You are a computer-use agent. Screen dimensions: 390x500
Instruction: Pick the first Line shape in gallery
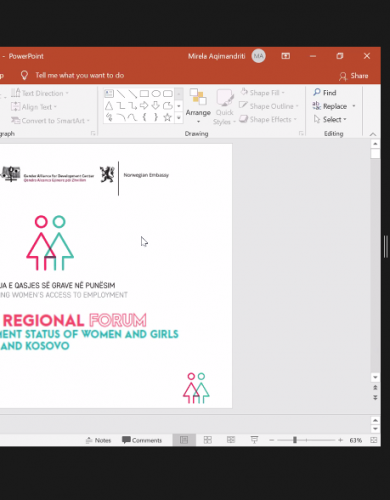(121, 94)
